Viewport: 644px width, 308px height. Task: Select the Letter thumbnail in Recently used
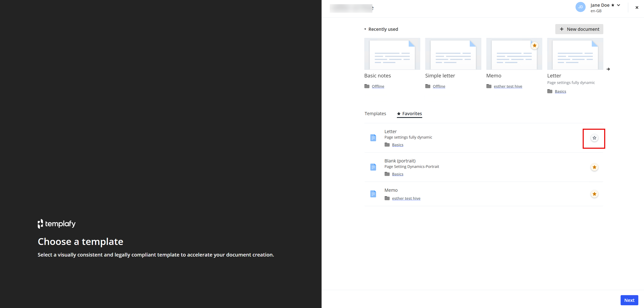coord(575,54)
